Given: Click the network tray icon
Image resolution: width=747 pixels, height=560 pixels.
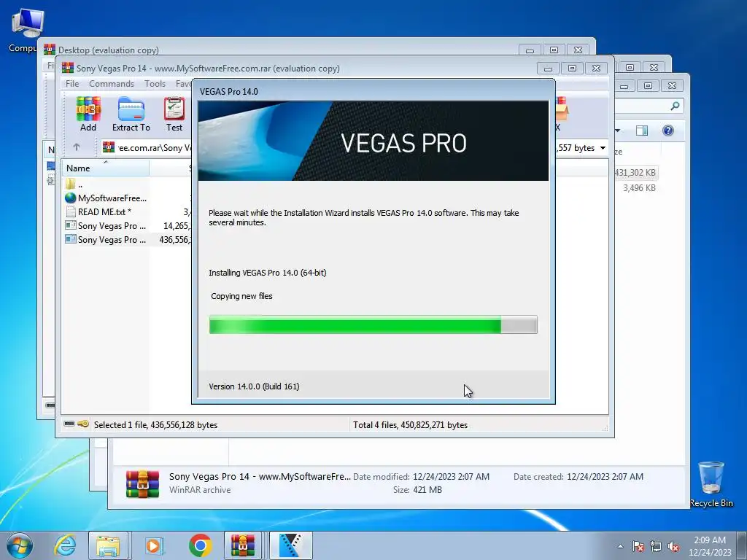Looking at the screenshot, I should pos(656,546).
